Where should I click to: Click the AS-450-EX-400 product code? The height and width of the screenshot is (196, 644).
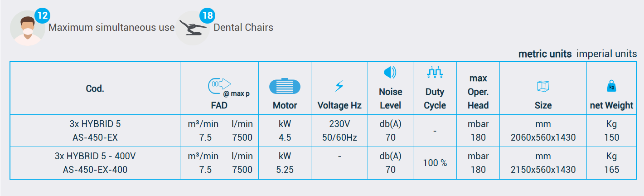pos(95,170)
